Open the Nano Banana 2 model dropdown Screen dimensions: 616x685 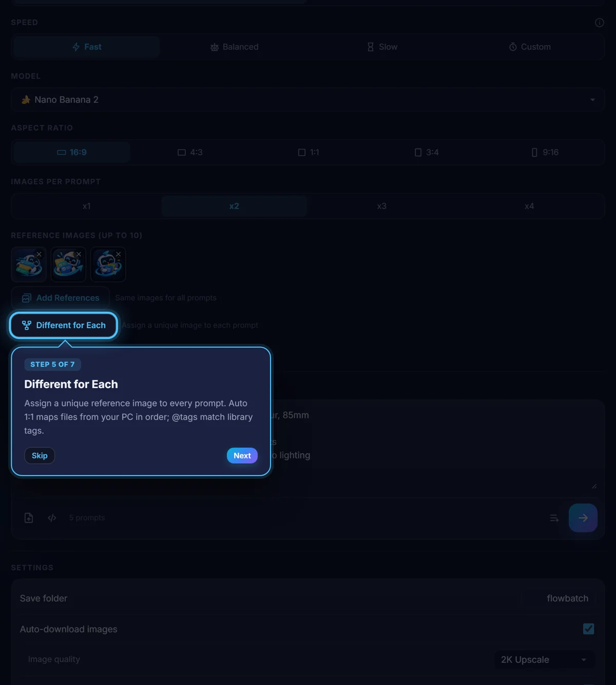coord(308,100)
